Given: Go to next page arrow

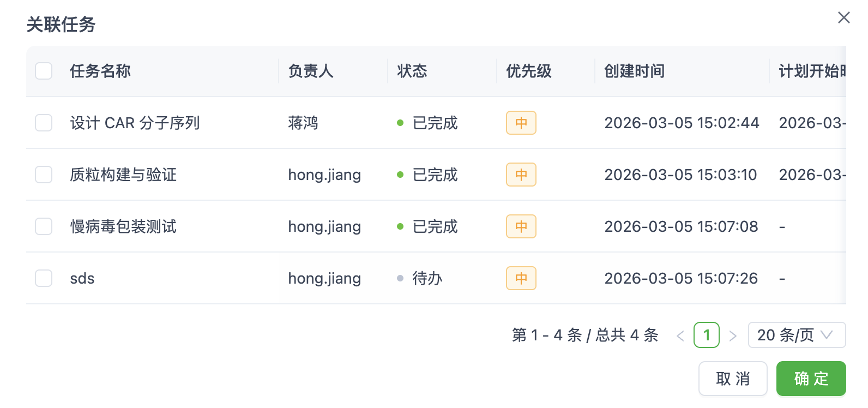Looking at the screenshot, I should coord(733,335).
